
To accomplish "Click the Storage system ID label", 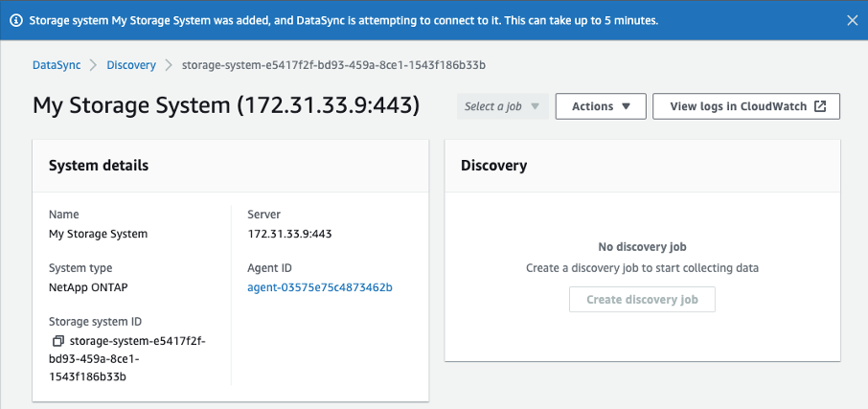I will pyautogui.click(x=95, y=322).
